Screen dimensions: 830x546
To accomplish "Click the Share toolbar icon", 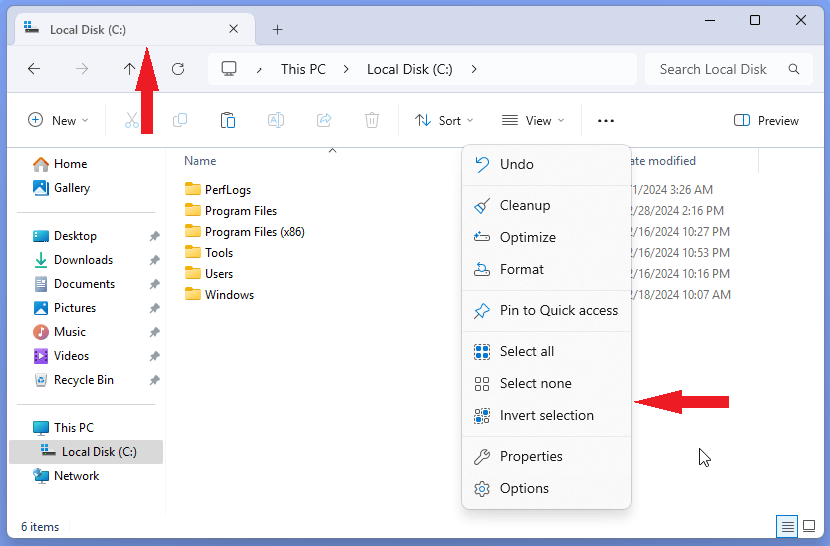I will (x=324, y=121).
